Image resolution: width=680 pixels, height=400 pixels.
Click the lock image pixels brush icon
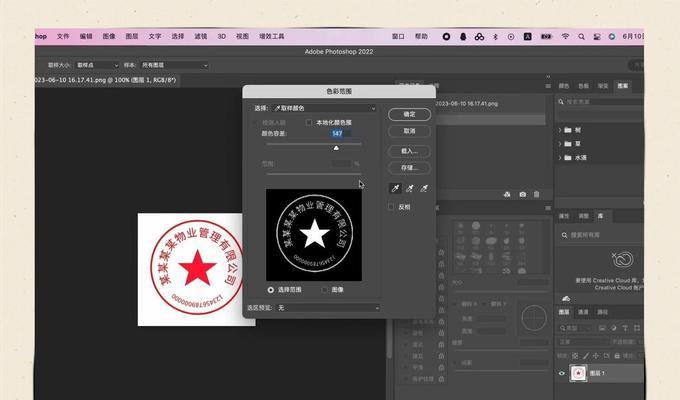coord(585,356)
